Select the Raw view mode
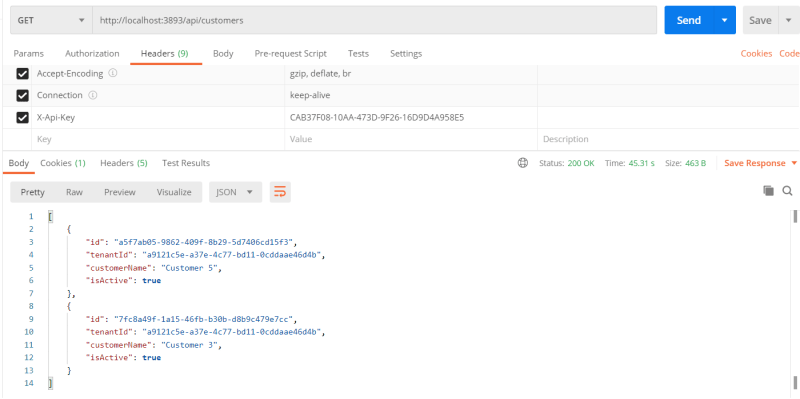Screen dimensions: 800x399 click(74, 192)
